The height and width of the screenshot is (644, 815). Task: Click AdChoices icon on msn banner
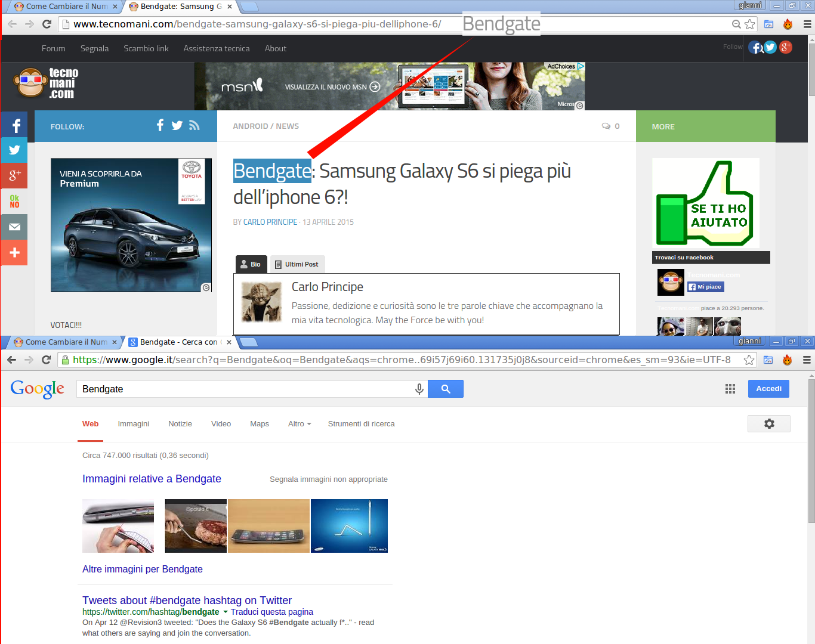[x=581, y=66]
